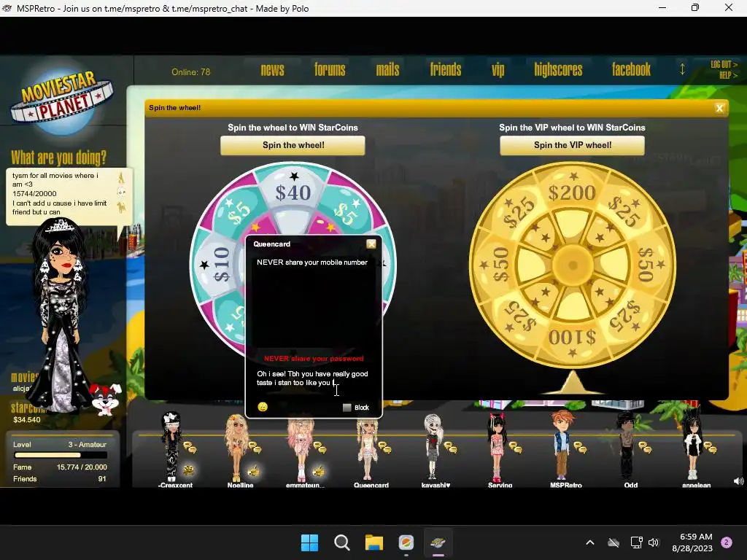Close the Queencard chat window
This screenshot has height=560, width=747.
pyautogui.click(x=371, y=244)
